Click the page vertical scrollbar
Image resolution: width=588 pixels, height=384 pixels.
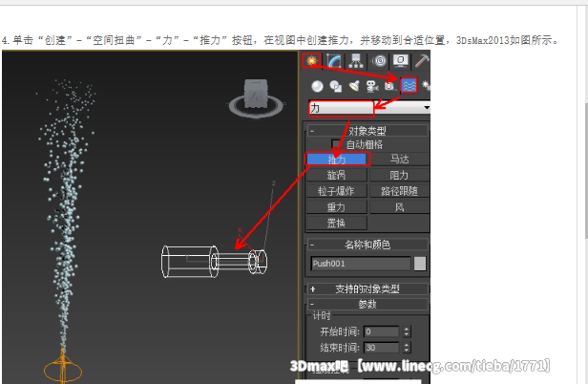(585, 169)
